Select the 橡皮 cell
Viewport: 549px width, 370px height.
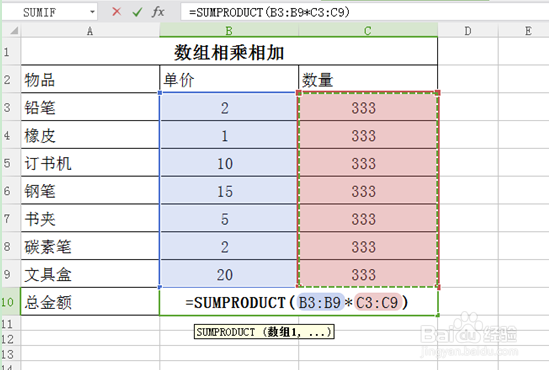pyautogui.click(x=90, y=135)
